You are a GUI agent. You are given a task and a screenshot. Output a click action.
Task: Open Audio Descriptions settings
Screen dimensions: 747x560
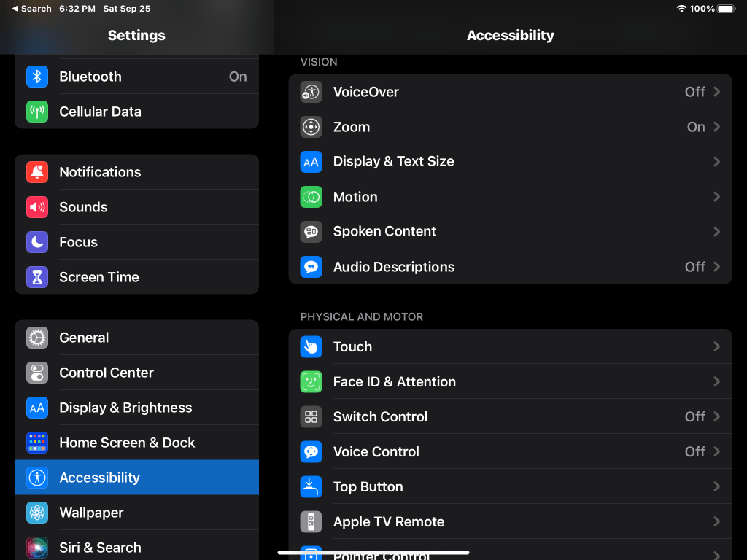(511, 267)
